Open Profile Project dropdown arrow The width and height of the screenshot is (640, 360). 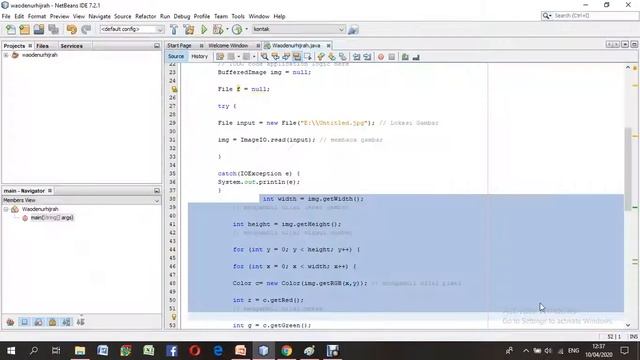pyautogui.click(x=247, y=29)
